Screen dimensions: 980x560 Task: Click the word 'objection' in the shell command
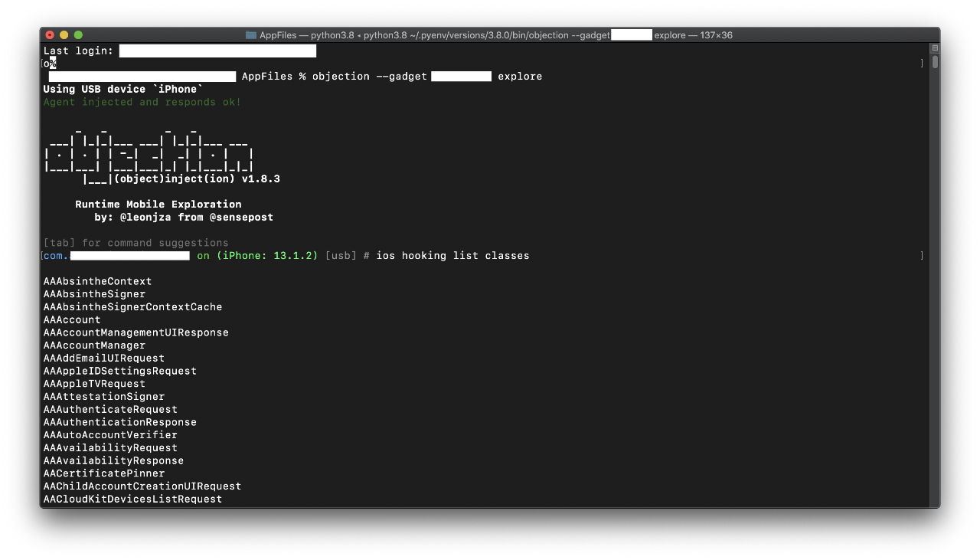(x=341, y=77)
